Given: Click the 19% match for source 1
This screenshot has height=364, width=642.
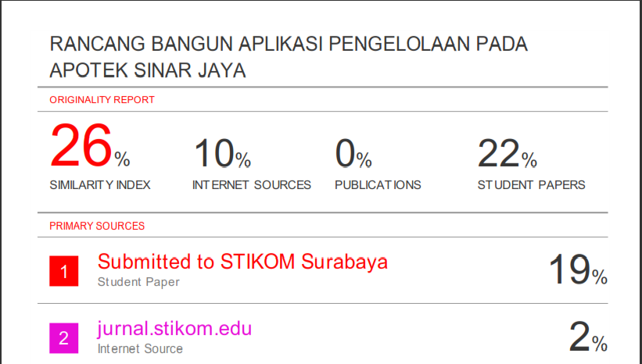Looking at the screenshot, I should (577, 270).
